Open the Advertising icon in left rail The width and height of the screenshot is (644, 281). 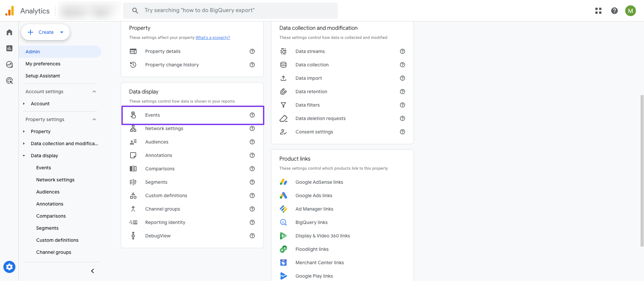click(x=9, y=80)
